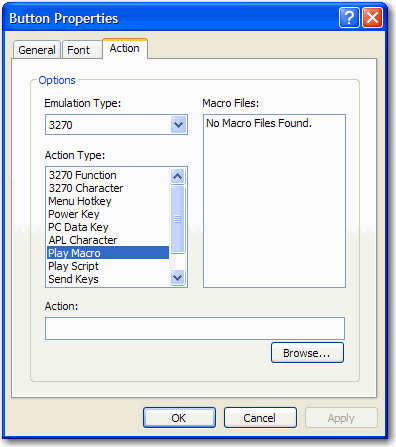396x447 pixels.
Task: Close the Button Properties dialog
Action: pos(372,18)
